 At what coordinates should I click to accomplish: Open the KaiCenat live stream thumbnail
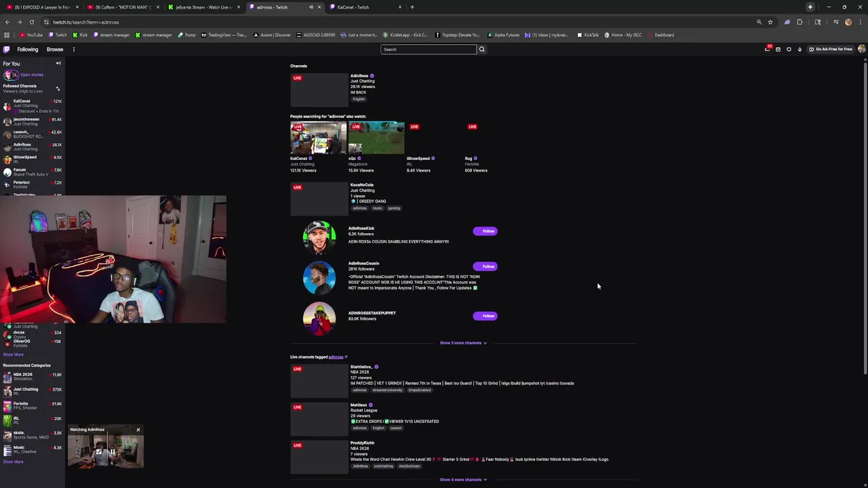[x=318, y=138]
